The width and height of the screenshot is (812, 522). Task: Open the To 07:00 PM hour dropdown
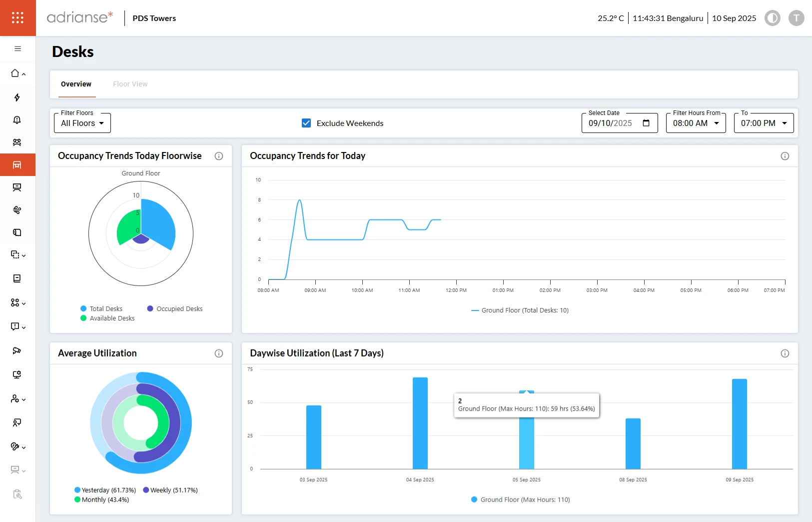(x=764, y=123)
